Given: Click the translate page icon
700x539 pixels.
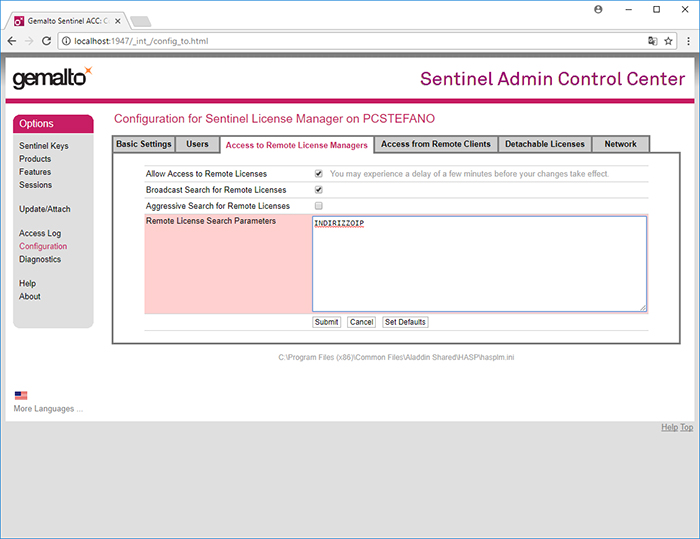Looking at the screenshot, I should [x=653, y=41].
